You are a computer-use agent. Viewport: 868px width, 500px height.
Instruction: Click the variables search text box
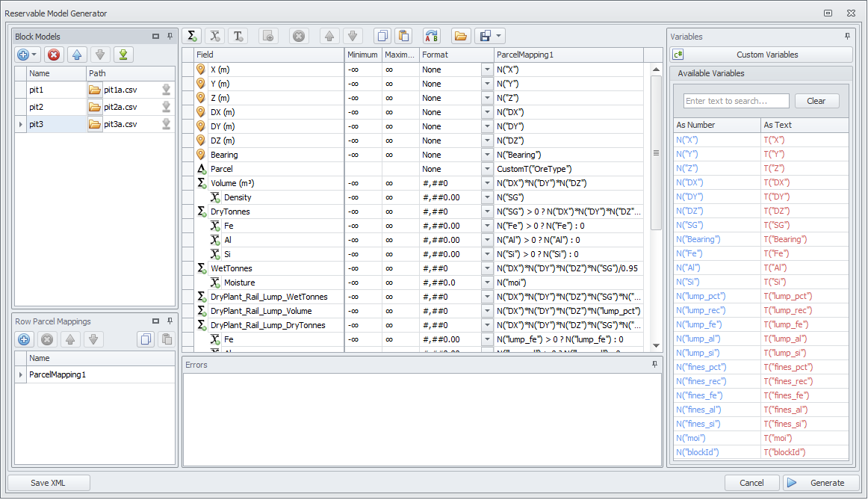click(736, 101)
